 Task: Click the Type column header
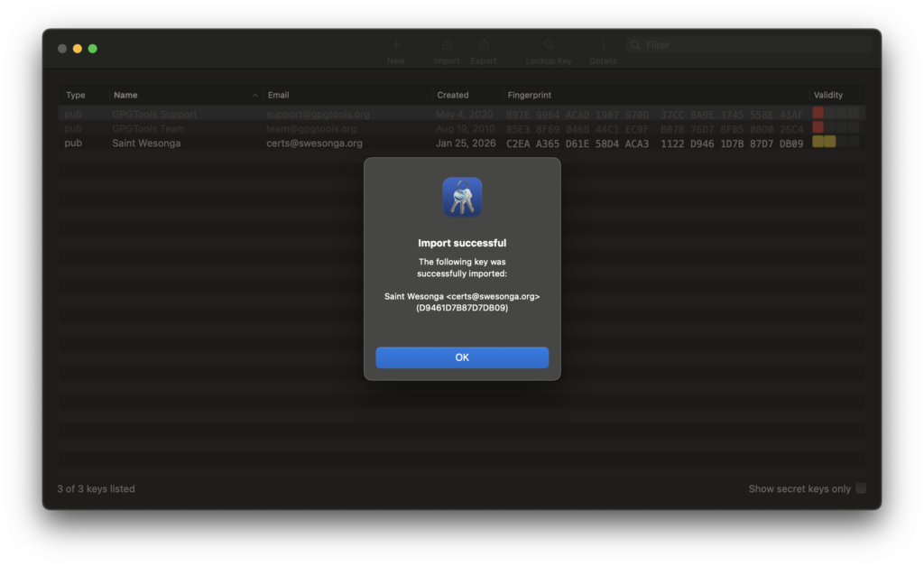tap(76, 95)
